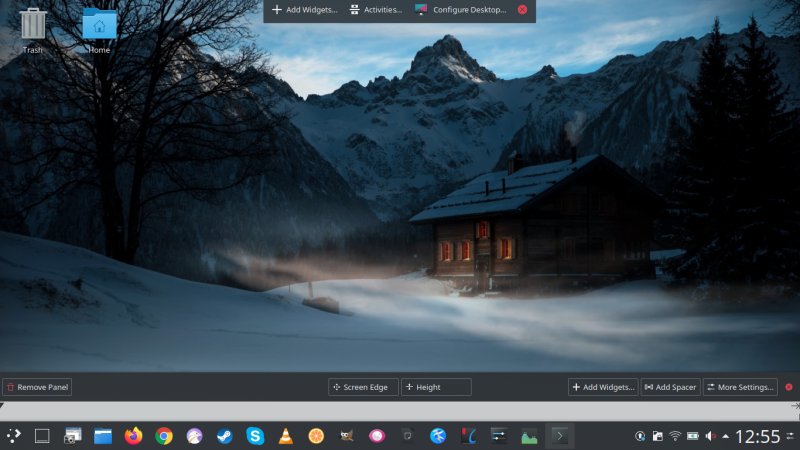Launch the screenshot tool from the panel
The width and height of the screenshot is (800, 450).
point(72,436)
